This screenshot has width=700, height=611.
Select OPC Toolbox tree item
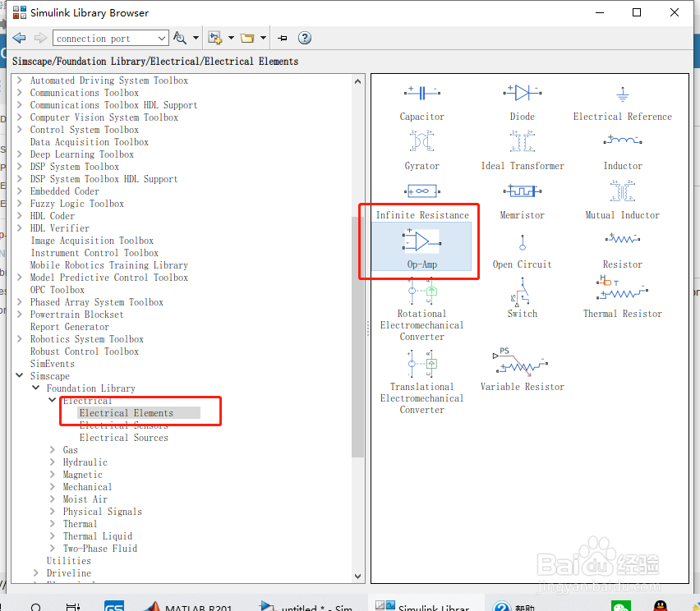click(58, 290)
